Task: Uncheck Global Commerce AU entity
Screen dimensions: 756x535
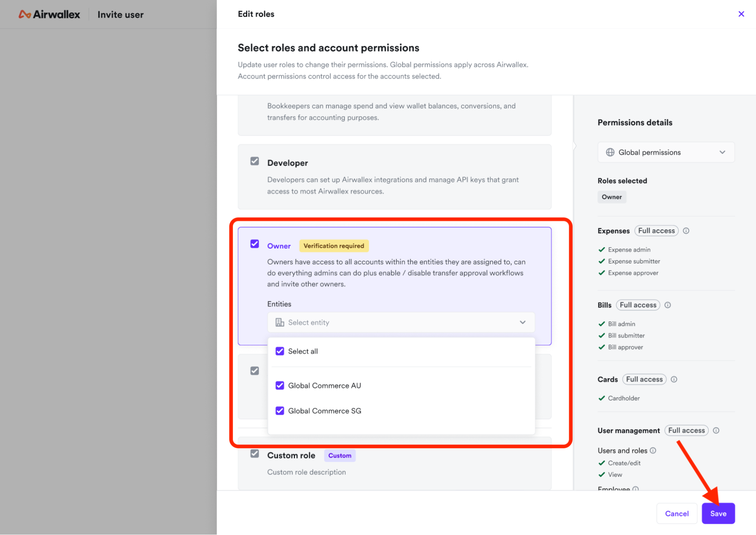Action: (279, 386)
